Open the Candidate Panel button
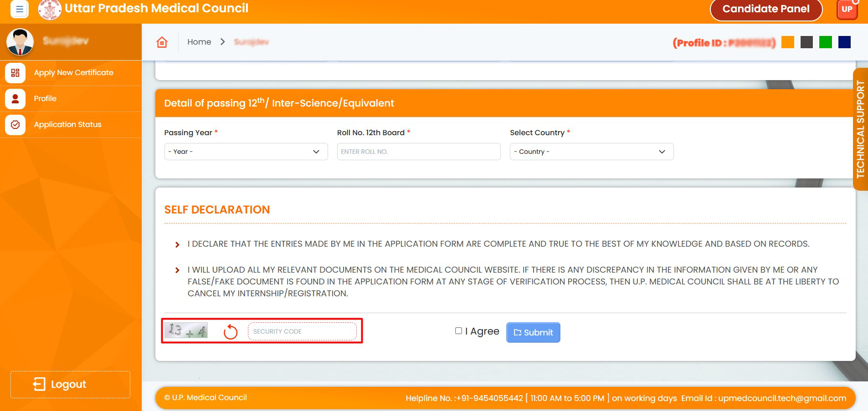This screenshot has height=411, width=868. pos(765,9)
